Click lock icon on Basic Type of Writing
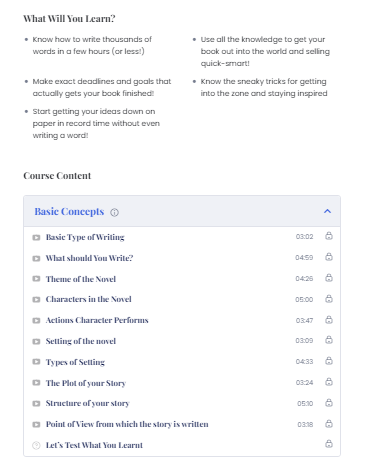The image size is (365, 471). point(329,236)
